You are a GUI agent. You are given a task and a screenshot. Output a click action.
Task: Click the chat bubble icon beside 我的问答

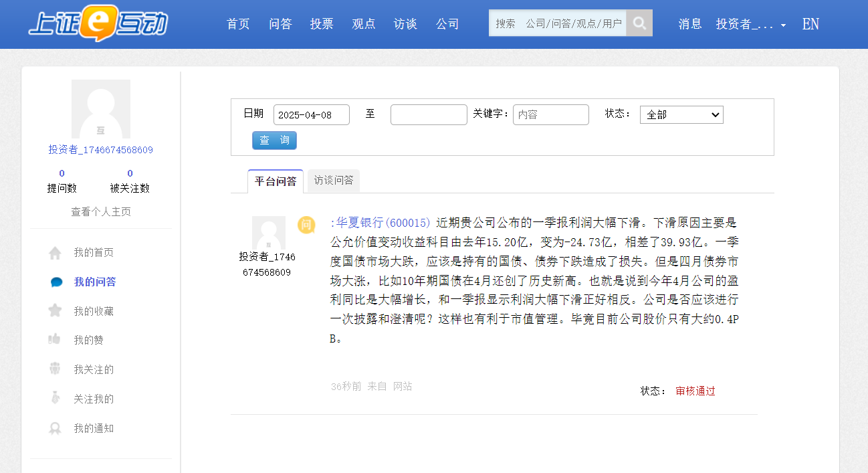(x=56, y=282)
